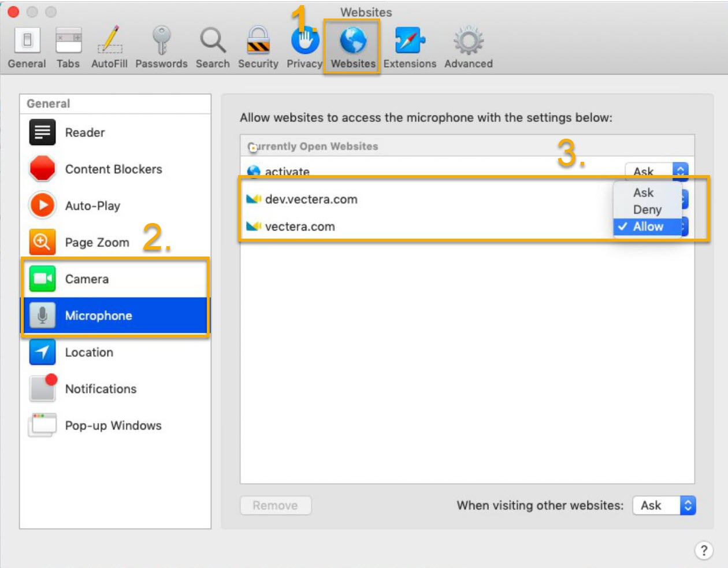Choose Ask in the popup menu

[648, 192]
